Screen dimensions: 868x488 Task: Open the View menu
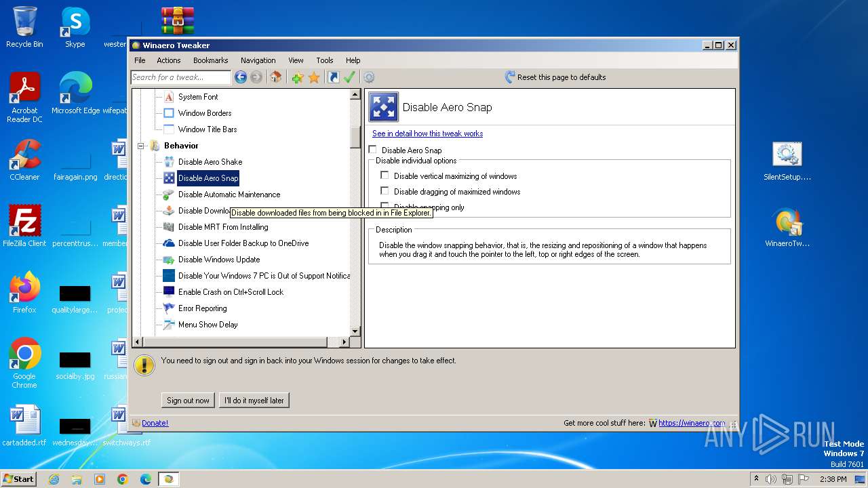click(x=296, y=60)
